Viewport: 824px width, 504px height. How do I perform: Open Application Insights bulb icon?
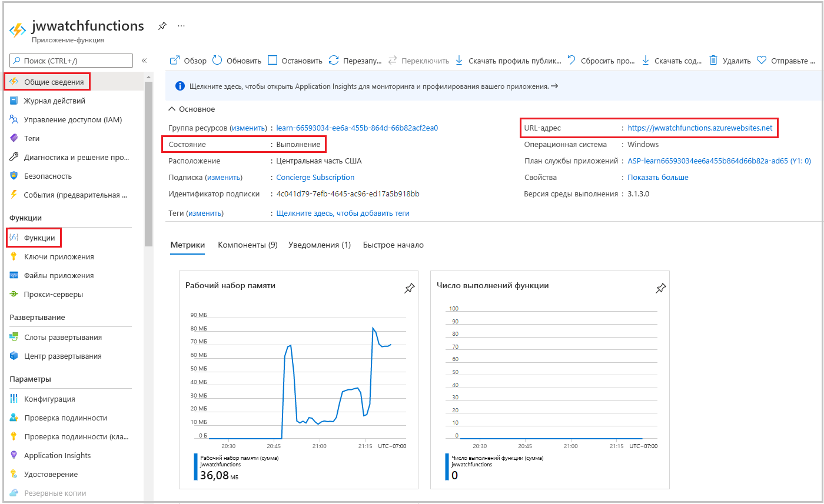(x=14, y=455)
